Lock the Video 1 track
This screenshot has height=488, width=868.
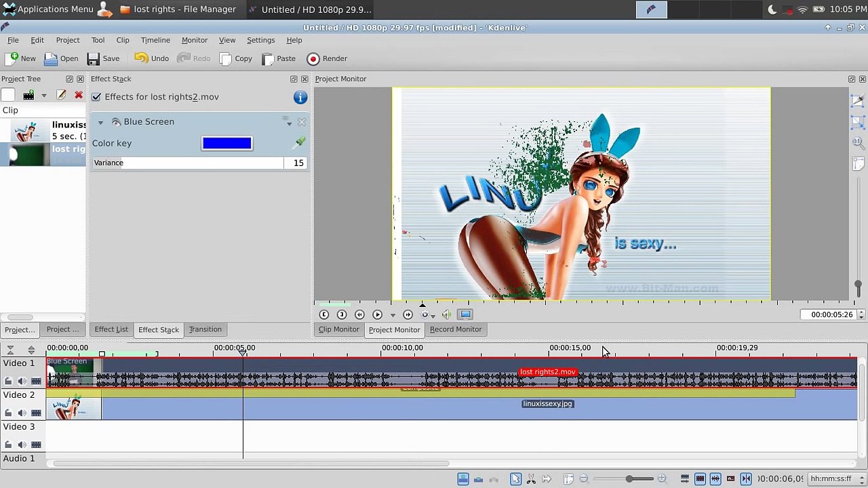click(8, 382)
